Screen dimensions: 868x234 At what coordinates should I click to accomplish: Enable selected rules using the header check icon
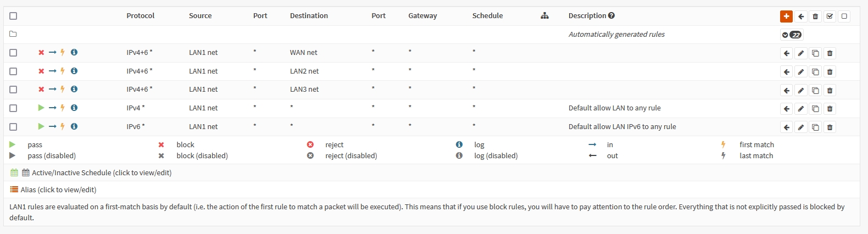tap(830, 16)
